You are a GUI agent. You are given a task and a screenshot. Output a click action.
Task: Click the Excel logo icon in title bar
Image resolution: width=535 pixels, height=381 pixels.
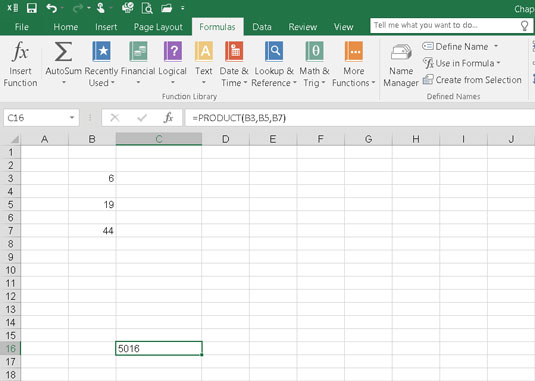tap(13, 8)
